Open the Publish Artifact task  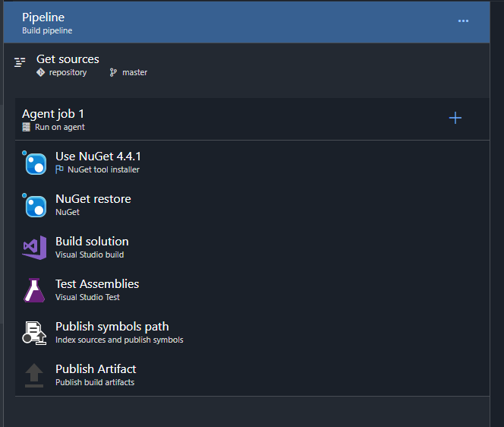click(252, 375)
